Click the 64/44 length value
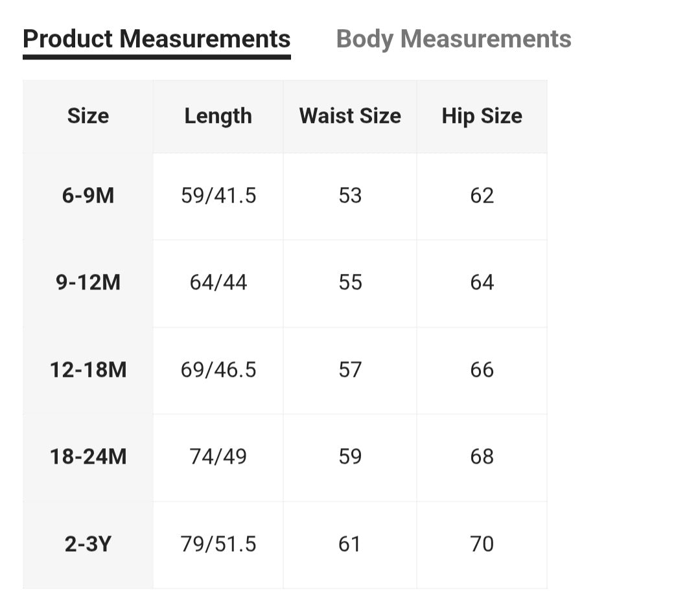 coord(218,282)
